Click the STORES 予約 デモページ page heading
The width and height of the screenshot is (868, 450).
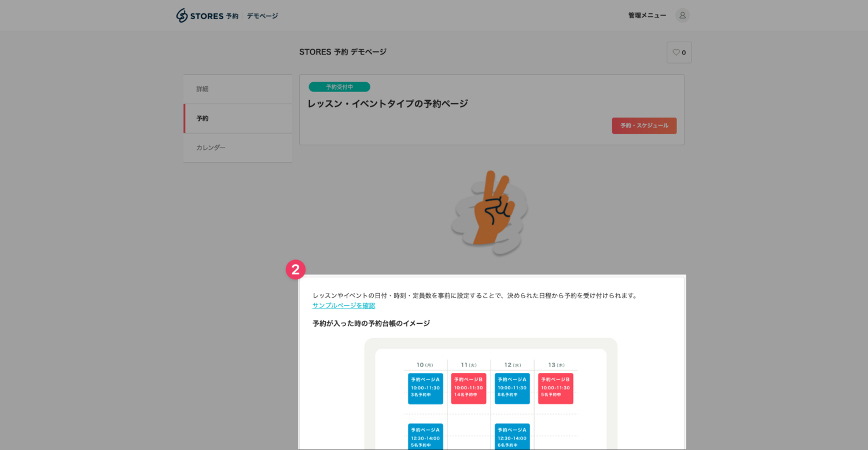pos(343,52)
